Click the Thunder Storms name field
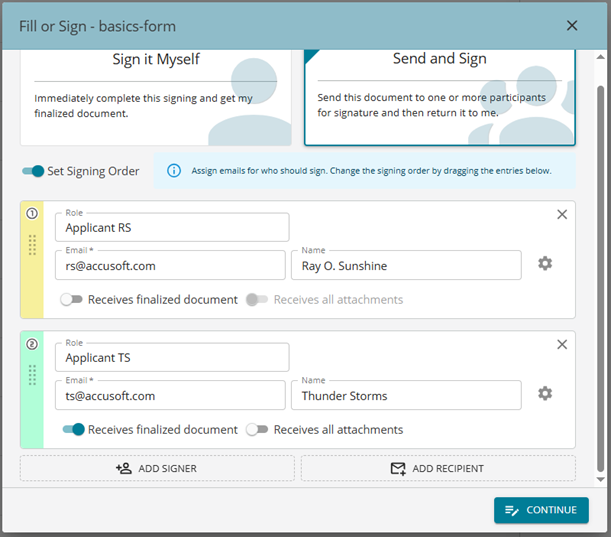 [x=406, y=396]
